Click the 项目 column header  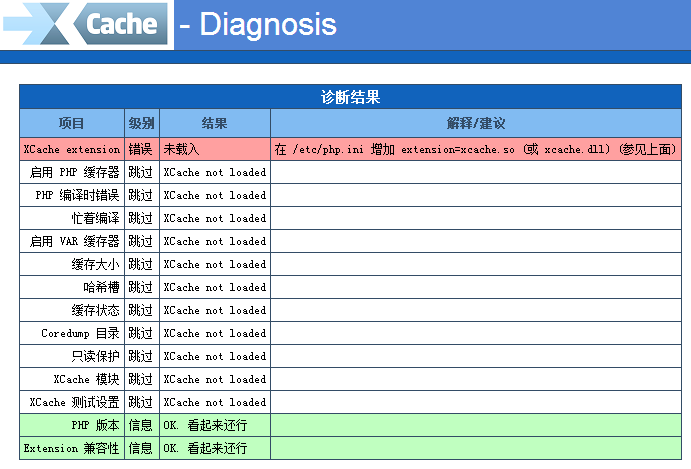point(72,123)
